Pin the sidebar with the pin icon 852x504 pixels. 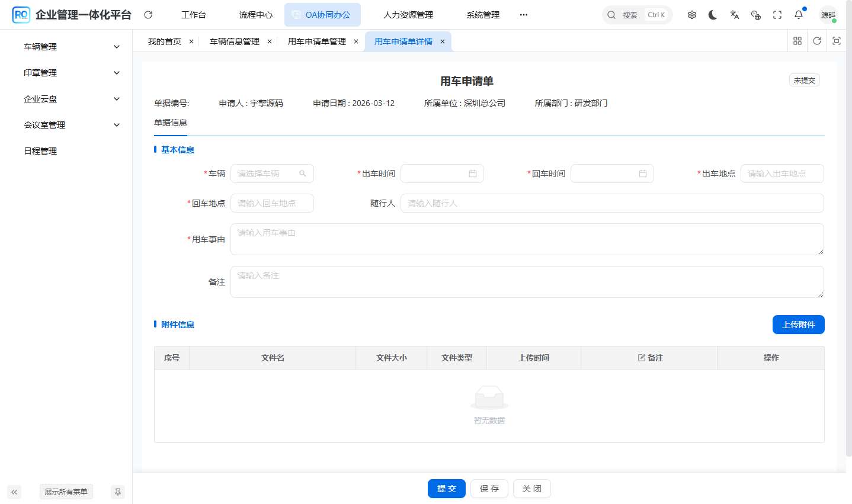pos(117,492)
